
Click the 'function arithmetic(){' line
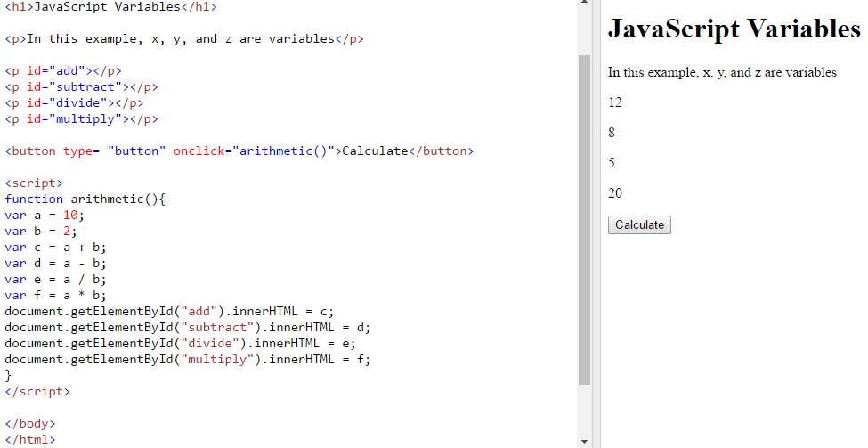tap(85, 200)
